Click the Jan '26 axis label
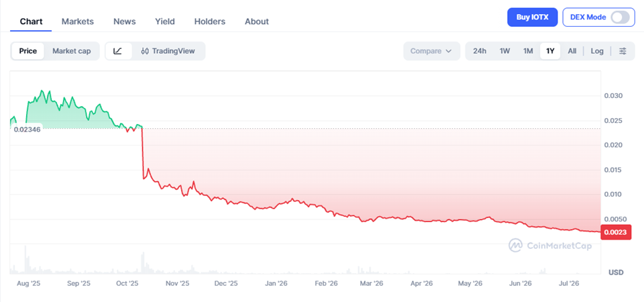This screenshot has width=644, height=302. coord(276,283)
